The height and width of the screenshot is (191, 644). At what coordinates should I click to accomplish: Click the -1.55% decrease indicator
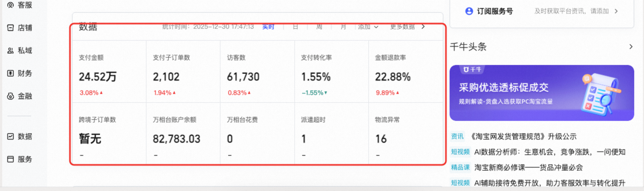[314, 93]
